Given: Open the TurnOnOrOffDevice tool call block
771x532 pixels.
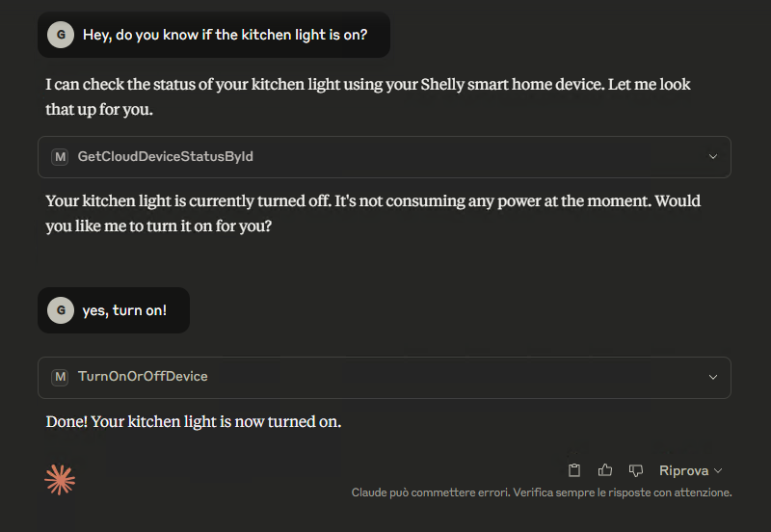Looking at the screenshot, I should coord(385,378).
